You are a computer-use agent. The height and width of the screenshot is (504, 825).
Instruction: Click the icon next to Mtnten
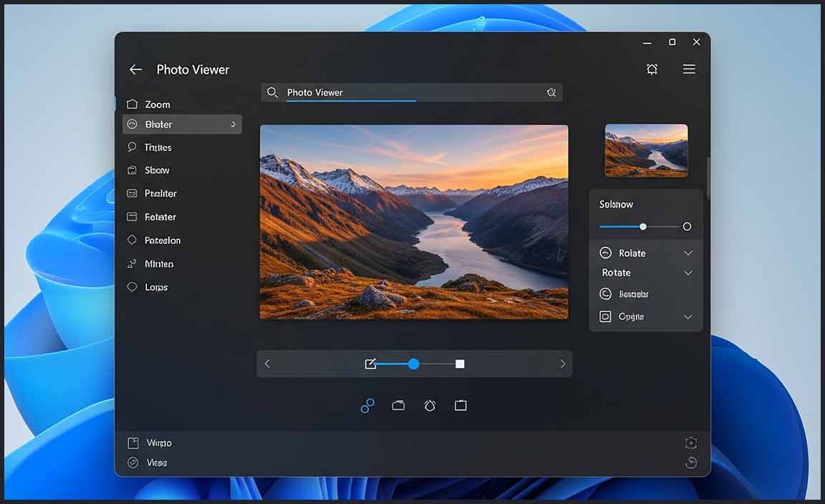coord(132,263)
